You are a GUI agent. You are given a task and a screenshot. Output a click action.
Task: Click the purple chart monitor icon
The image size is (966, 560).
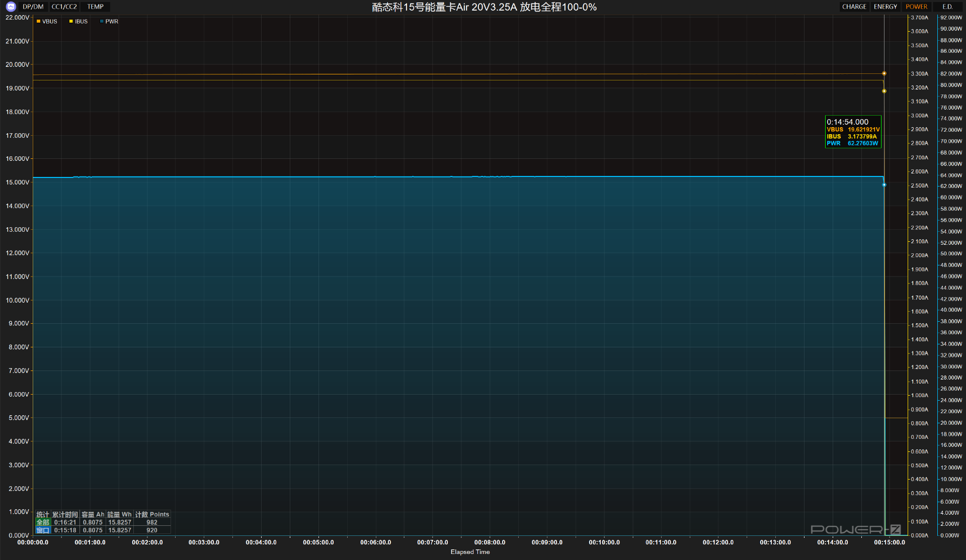tap(11, 7)
